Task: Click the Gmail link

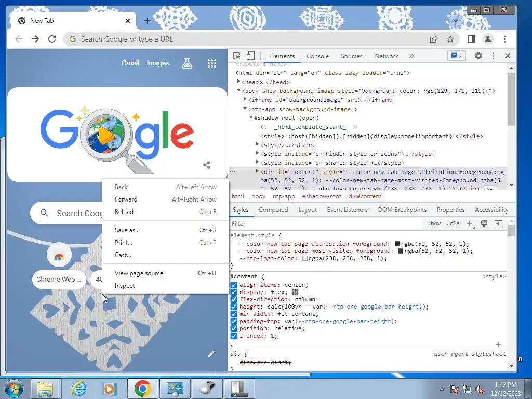Action: click(x=130, y=63)
